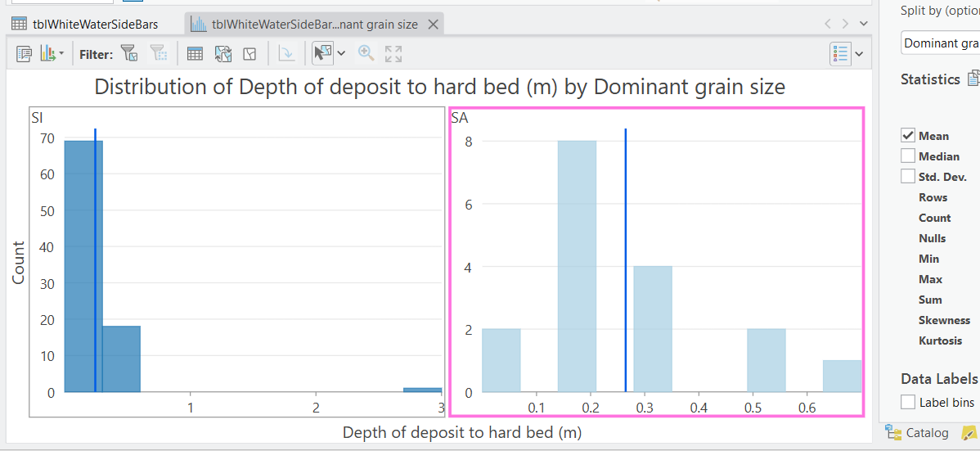The image size is (980, 451).
Task: Click the pencil icon beside Catalog
Action: [970, 433]
